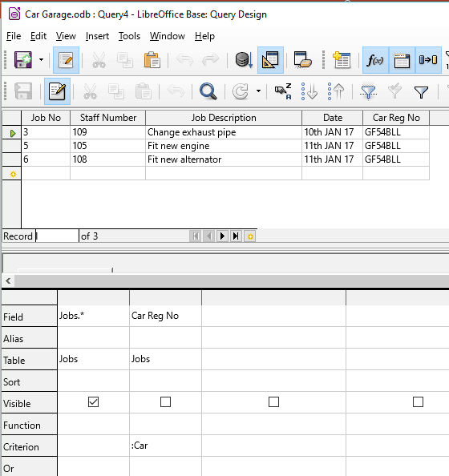Viewport: 449px width, 476px height.
Task: Click the Refresh icon
Action: pyautogui.click(x=240, y=91)
